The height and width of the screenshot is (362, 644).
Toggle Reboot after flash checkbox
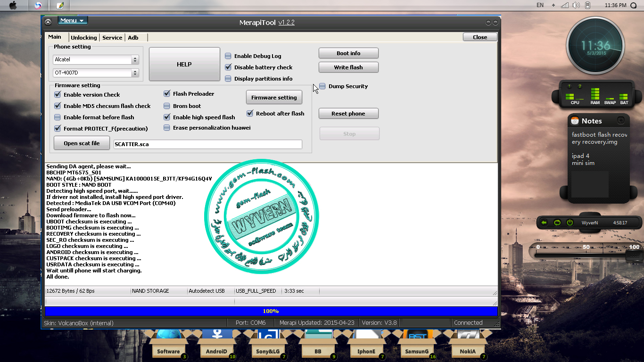click(x=250, y=114)
